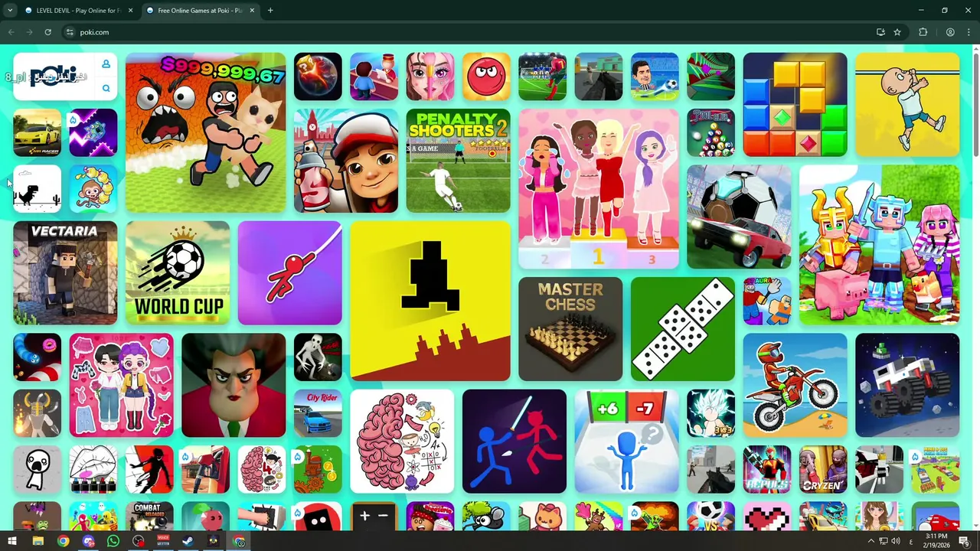The height and width of the screenshot is (551, 980).
Task: Open the Chrome profile avatar icon
Action: [950, 32]
